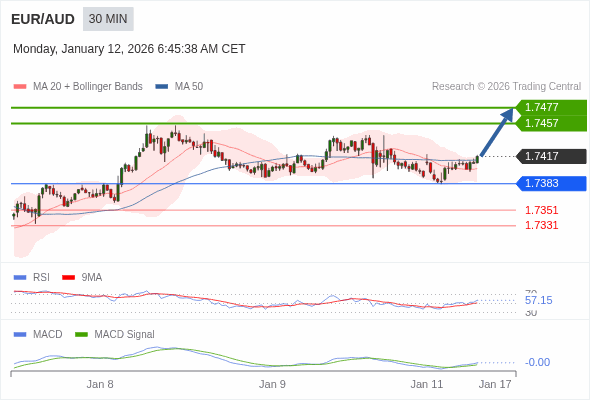Viewport: 590px width, 400px height.
Task: Click the RSI value 57.15
Action: pyautogui.click(x=538, y=300)
